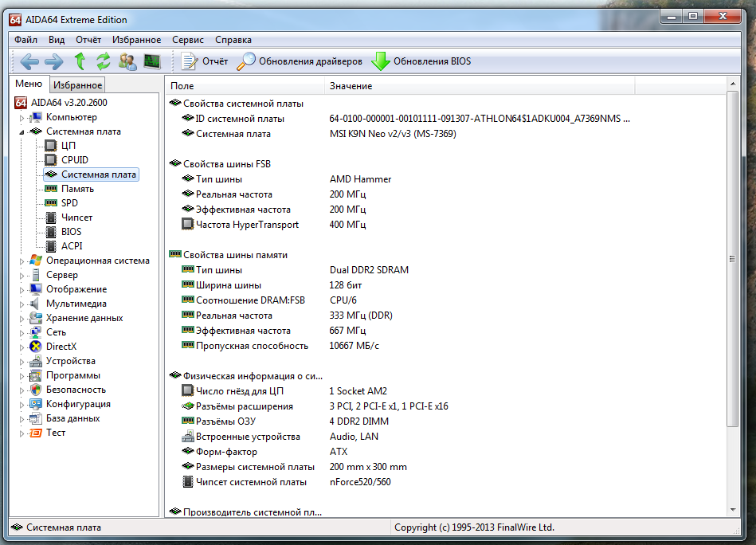Viewport: 756px width, 545px height.
Task: Expand the Компьютер tree node
Action: [x=22, y=117]
